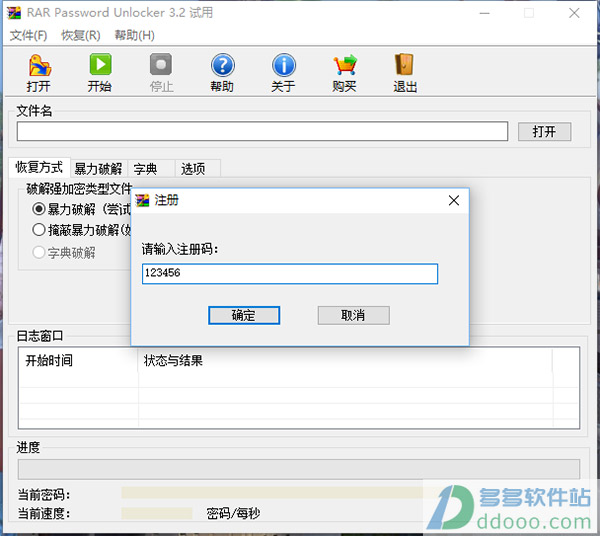Open the 恢复(R) menu
600x536 pixels.
[x=81, y=36]
